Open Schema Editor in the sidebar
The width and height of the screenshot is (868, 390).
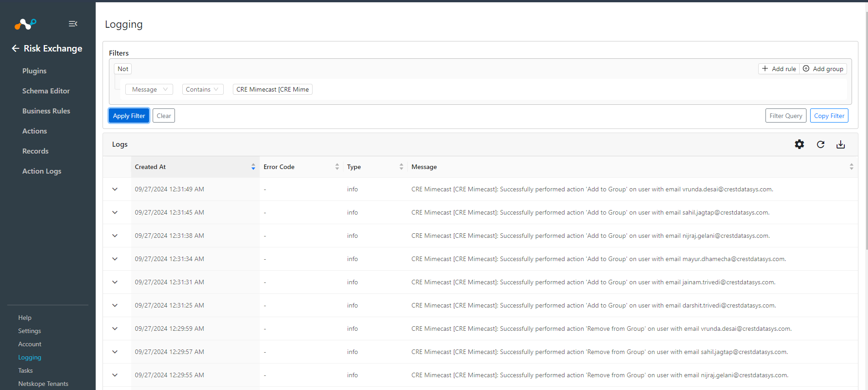click(46, 91)
